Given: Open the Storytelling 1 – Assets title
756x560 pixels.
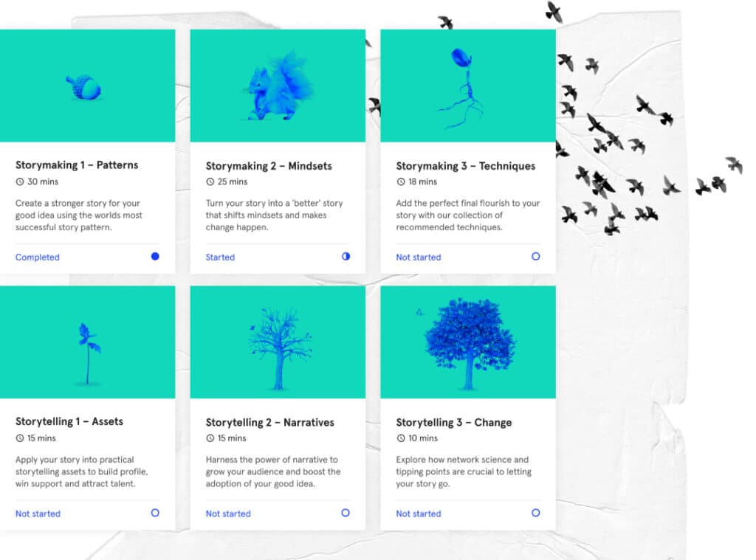Looking at the screenshot, I should tap(69, 422).
